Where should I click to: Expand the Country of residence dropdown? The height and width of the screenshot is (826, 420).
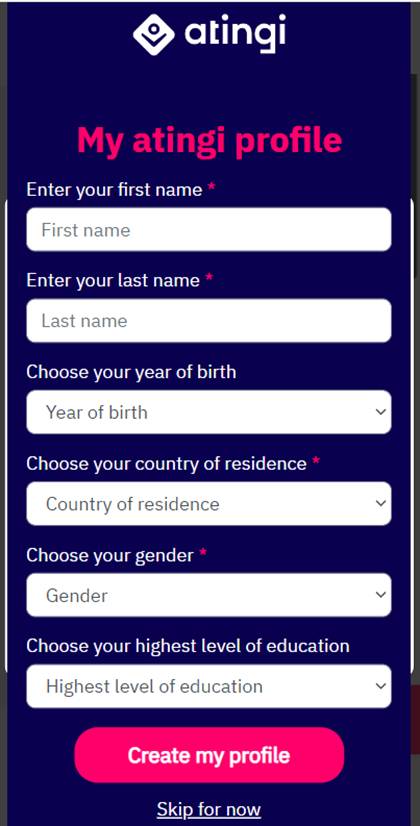pos(209,504)
